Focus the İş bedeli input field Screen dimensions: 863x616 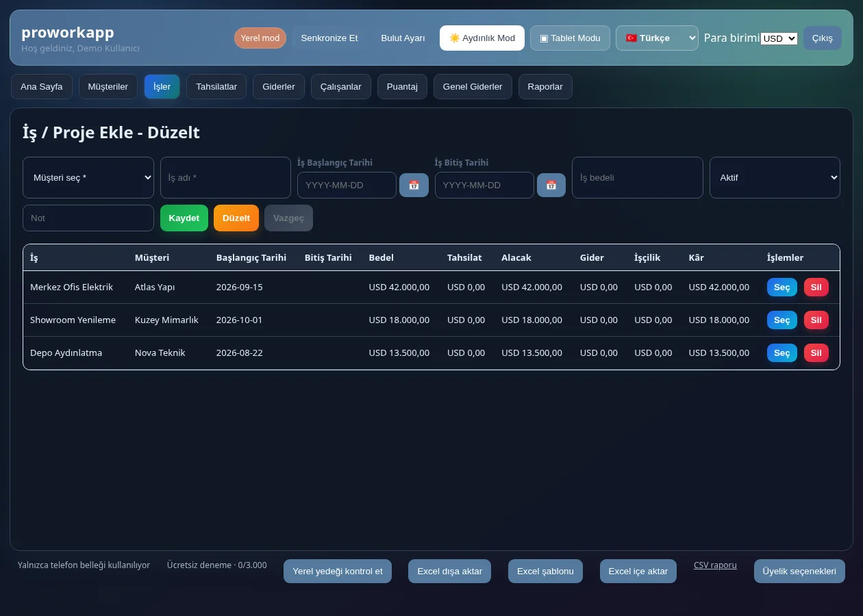click(x=638, y=177)
